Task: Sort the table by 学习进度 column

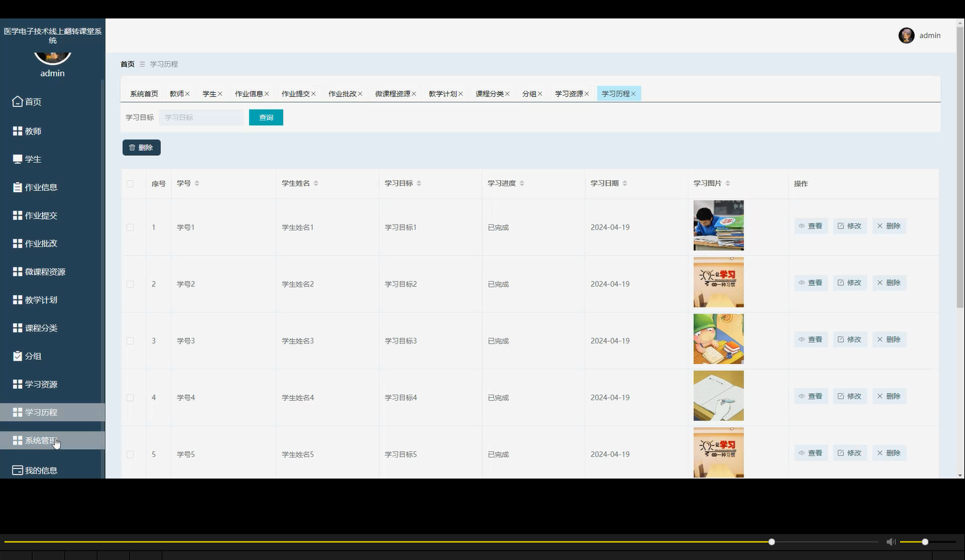Action: pyautogui.click(x=522, y=183)
